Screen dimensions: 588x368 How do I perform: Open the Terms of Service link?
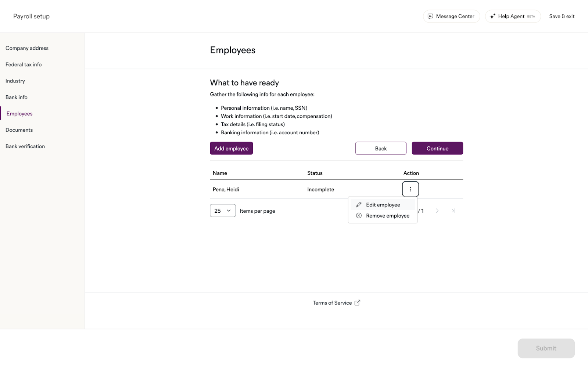(x=332, y=302)
